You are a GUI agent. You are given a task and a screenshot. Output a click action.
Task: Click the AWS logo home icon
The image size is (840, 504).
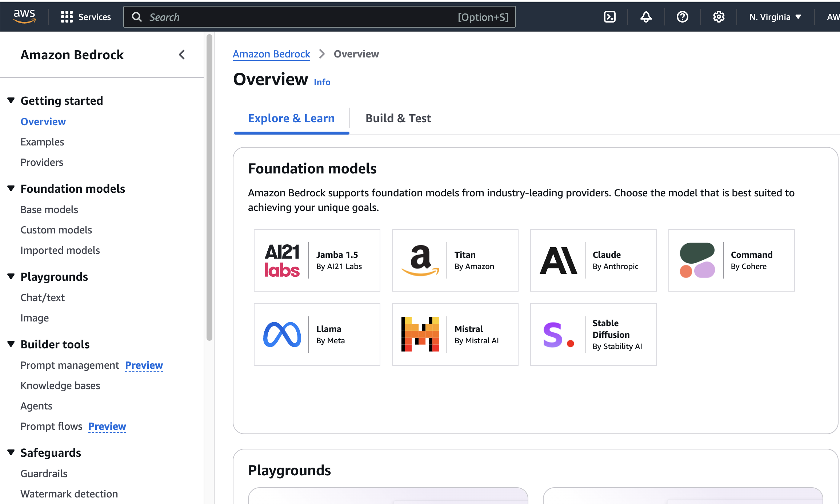24,17
